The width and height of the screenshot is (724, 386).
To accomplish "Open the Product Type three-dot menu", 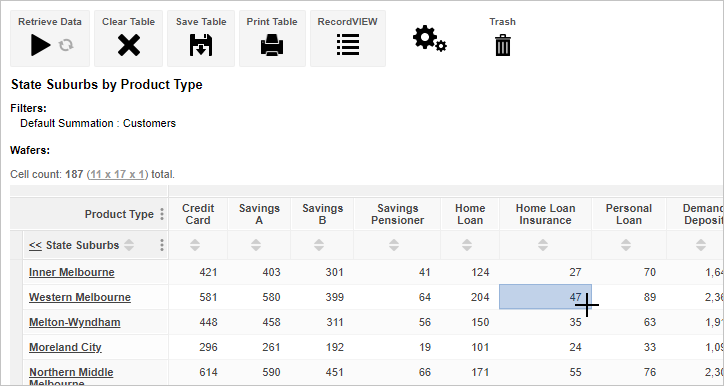I will click(x=162, y=214).
